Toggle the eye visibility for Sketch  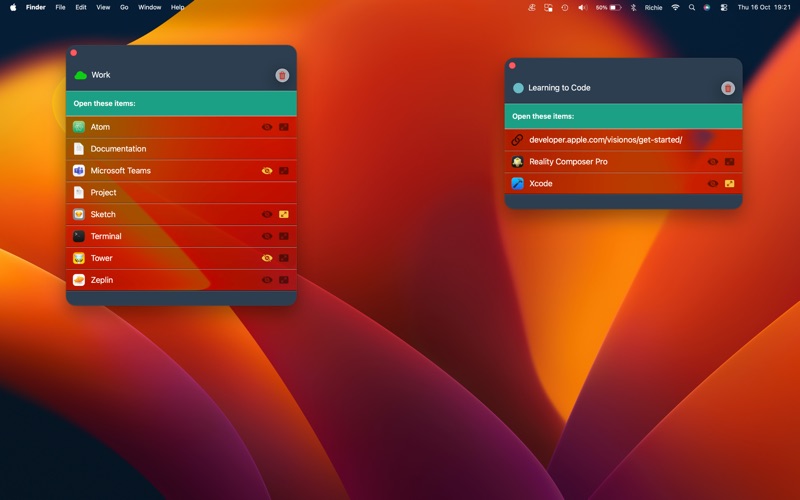click(x=267, y=214)
